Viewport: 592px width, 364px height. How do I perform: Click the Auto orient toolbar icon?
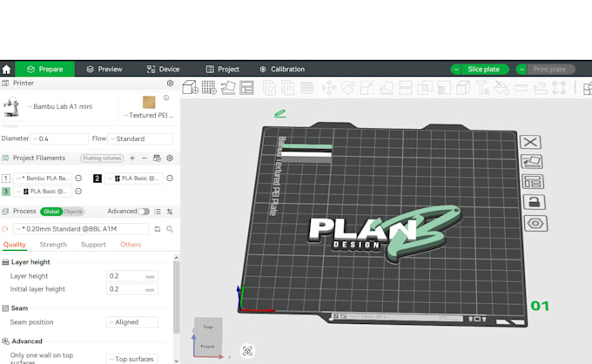228,88
